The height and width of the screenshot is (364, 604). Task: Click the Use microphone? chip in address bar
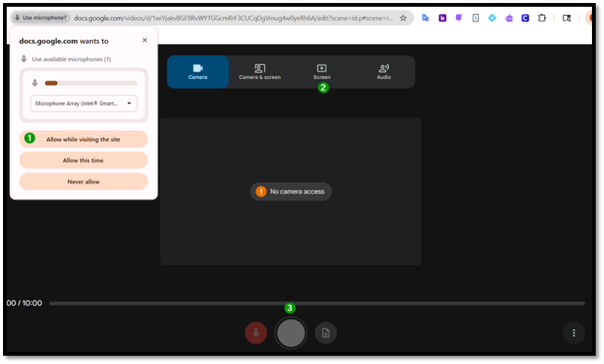tap(41, 18)
